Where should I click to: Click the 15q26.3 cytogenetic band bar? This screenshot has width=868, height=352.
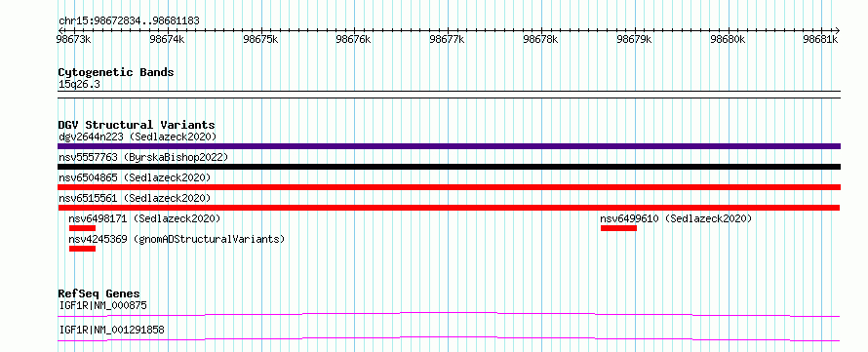pos(449,95)
